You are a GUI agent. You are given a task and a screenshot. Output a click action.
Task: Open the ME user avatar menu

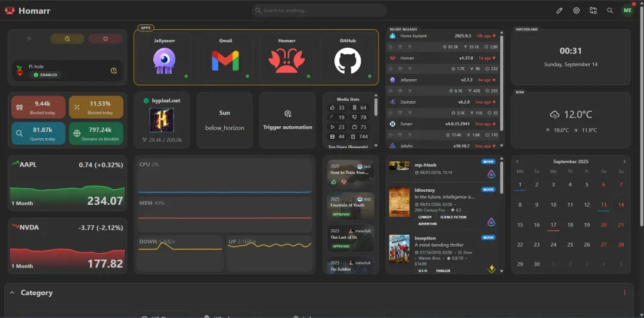pyautogui.click(x=627, y=10)
